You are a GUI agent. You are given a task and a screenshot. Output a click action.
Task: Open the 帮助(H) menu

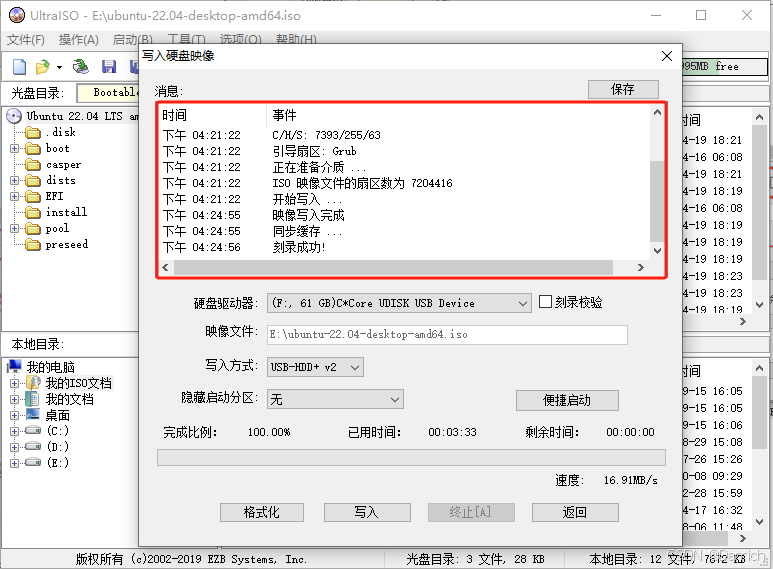point(296,39)
